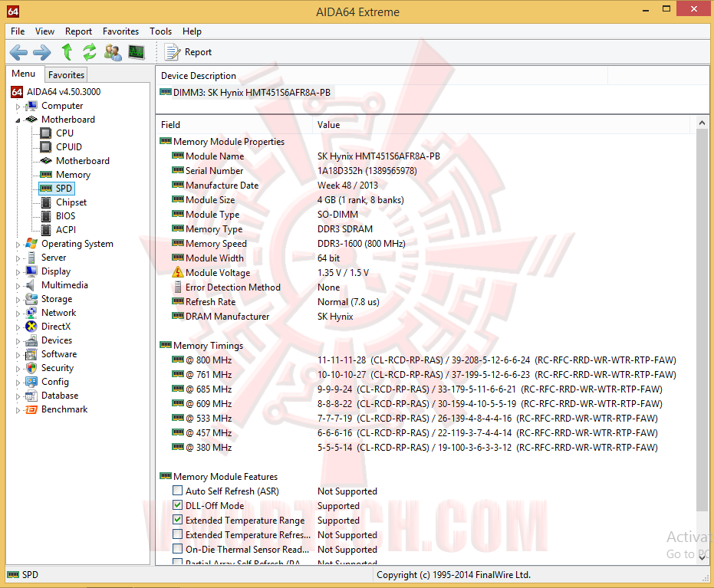The image size is (714, 588).
Task: Click the Network icon in the tree
Action: [x=31, y=313]
